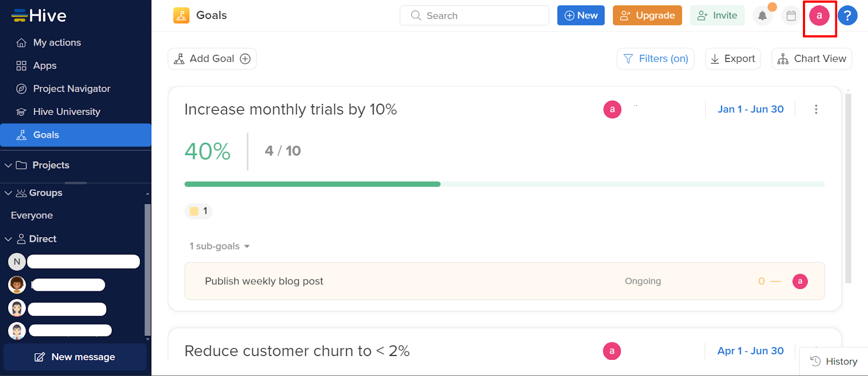The width and height of the screenshot is (868, 376).
Task: Collapse the Direct messages section chevron
Action: 8,239
